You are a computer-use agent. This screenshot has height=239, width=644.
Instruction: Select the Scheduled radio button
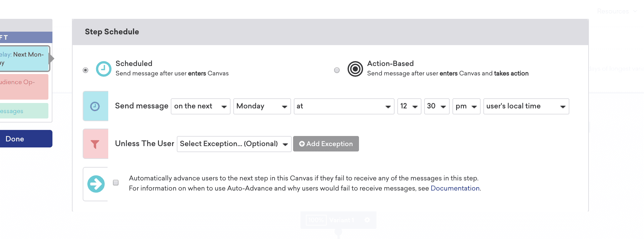pyautogui.click(x=85, y=70)
